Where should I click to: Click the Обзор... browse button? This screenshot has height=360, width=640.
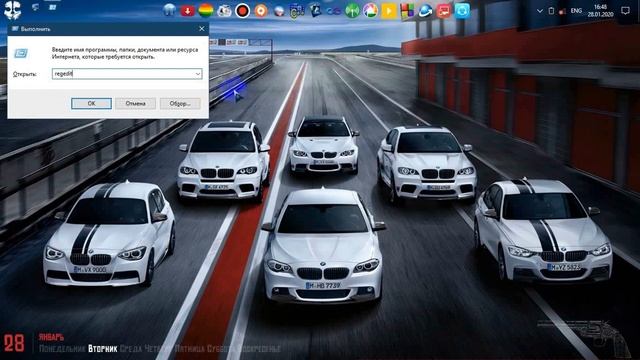click(x=180, y=104)
